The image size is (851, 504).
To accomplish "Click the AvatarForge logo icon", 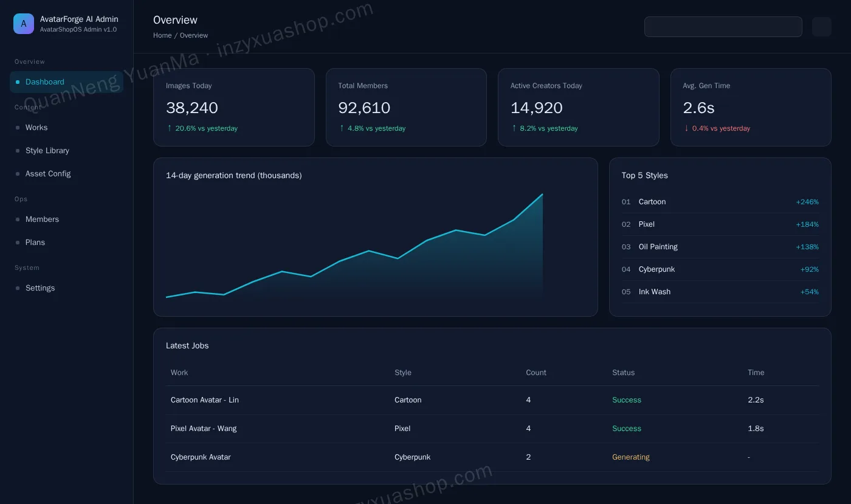I will (24, 24).
